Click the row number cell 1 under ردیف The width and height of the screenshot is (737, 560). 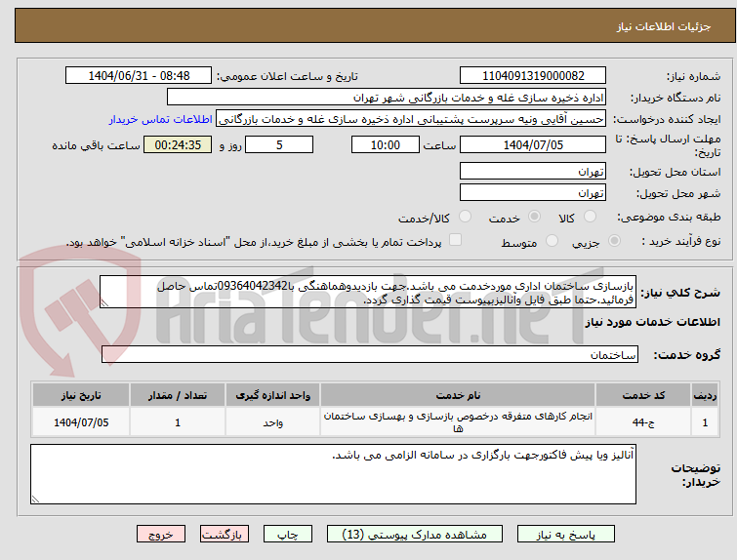pos(705,422)
